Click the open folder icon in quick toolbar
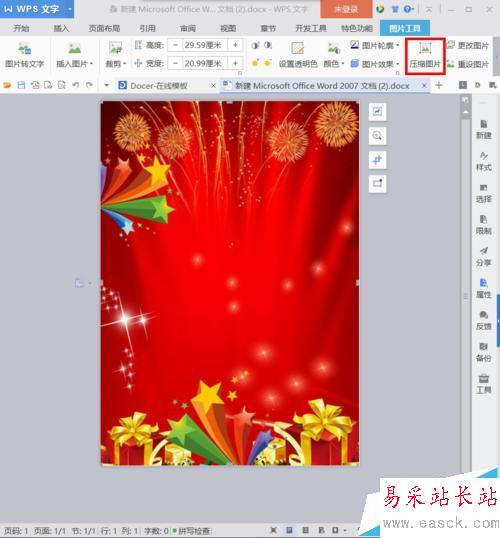The height and width of the screenshot is (538, 500). (8, 85)
